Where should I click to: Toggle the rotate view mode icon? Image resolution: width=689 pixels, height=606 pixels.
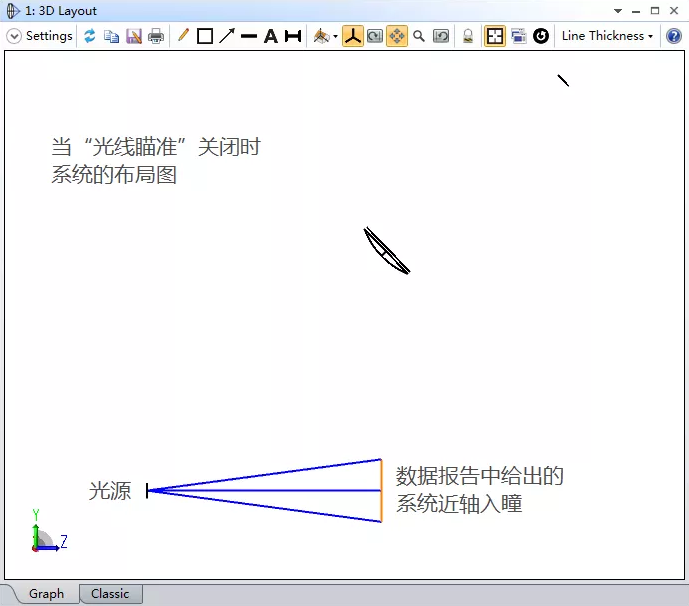click(x=375, y=36)
